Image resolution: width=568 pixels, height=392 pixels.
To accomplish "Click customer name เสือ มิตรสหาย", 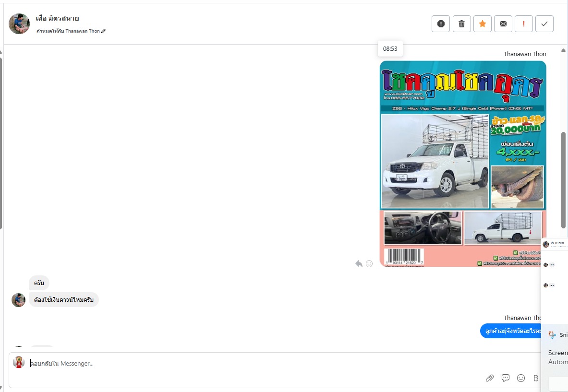I will click(57, 18).
